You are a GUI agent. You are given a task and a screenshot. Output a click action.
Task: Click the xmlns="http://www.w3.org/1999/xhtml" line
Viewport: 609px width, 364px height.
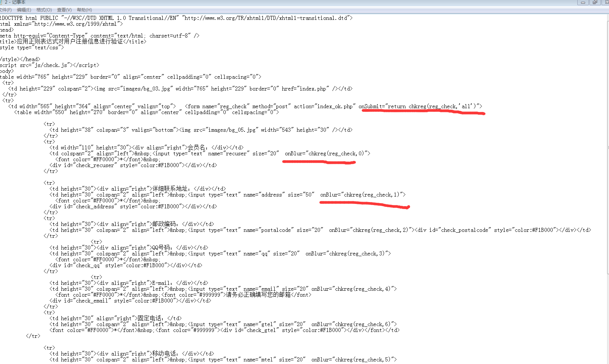tap(61, 24)
